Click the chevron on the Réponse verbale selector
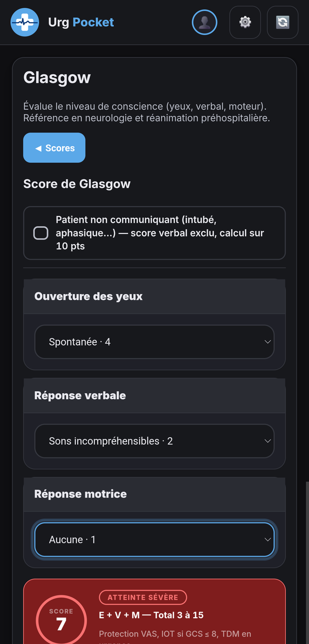The image size is (309, 644). click(267, 441)
